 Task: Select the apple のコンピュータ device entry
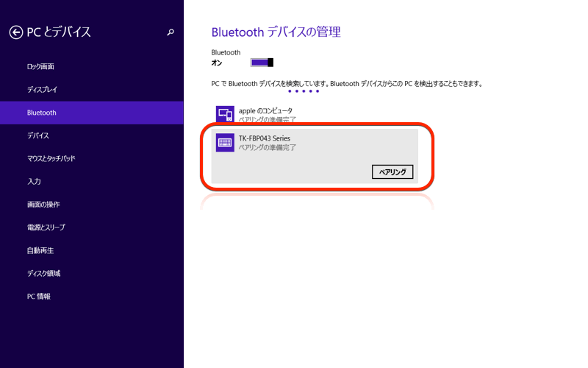pos(265,110)
